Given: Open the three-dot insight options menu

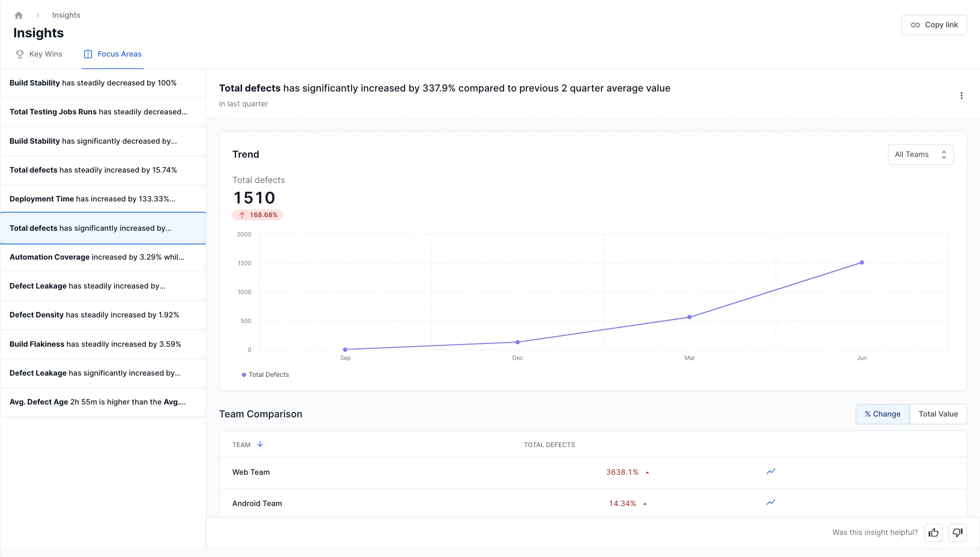Looking at the screenshot, I should [x=961, y=96].
